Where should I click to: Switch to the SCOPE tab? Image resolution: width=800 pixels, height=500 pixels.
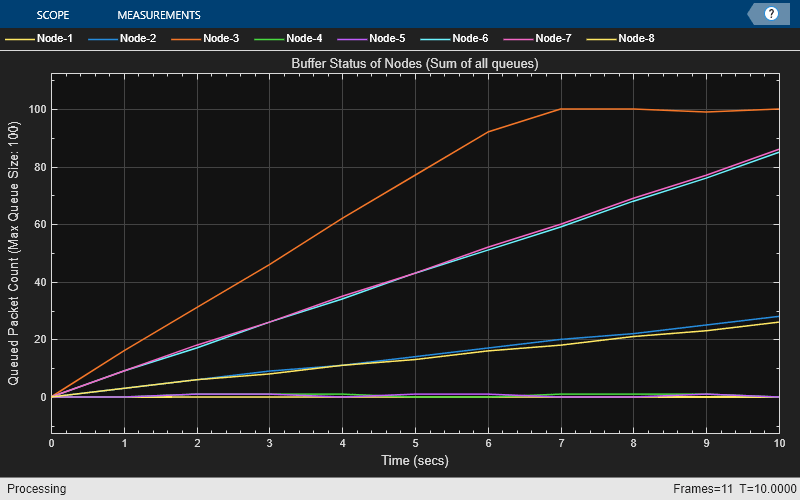pos(53,15)
